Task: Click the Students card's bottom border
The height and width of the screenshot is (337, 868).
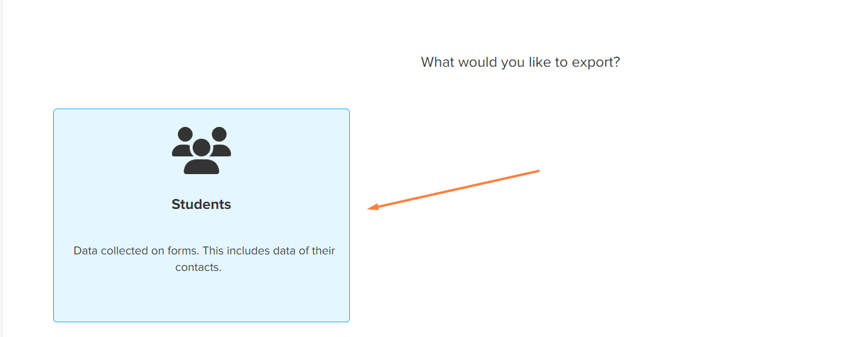Action: (x=201, y=322)
